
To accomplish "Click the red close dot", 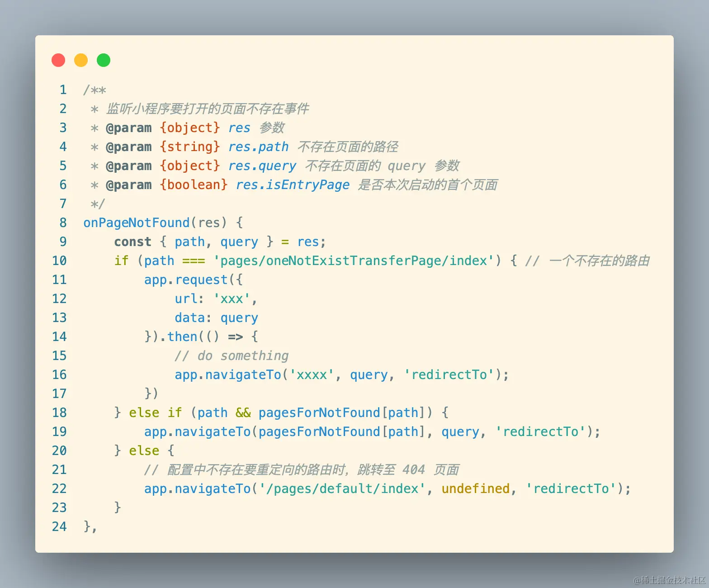I will (x=58, y=60).
